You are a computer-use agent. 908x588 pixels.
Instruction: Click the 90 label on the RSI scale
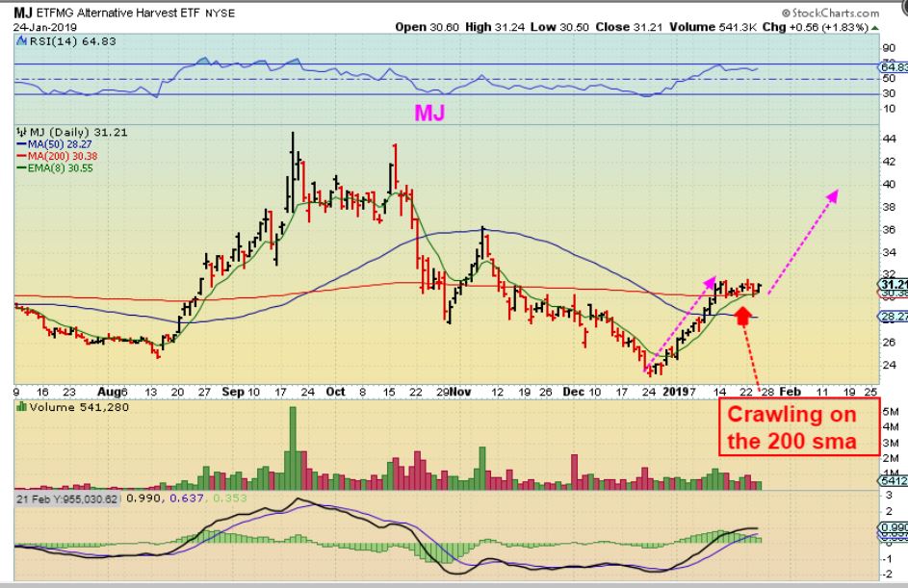pyautogui.click(x=889, y=48)
